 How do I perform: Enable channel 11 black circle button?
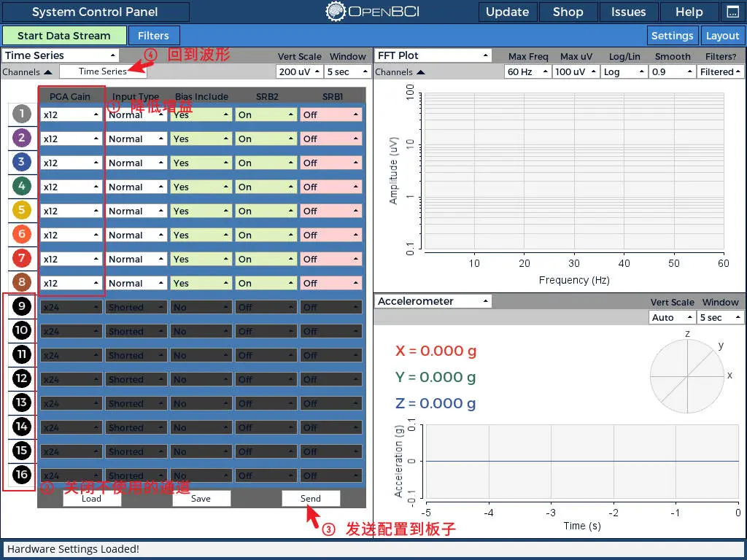tap(21, 354)
